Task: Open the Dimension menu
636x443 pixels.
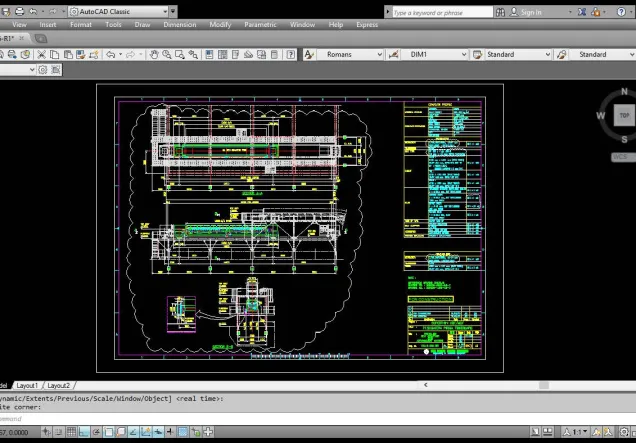Action: tap(179, 24)
